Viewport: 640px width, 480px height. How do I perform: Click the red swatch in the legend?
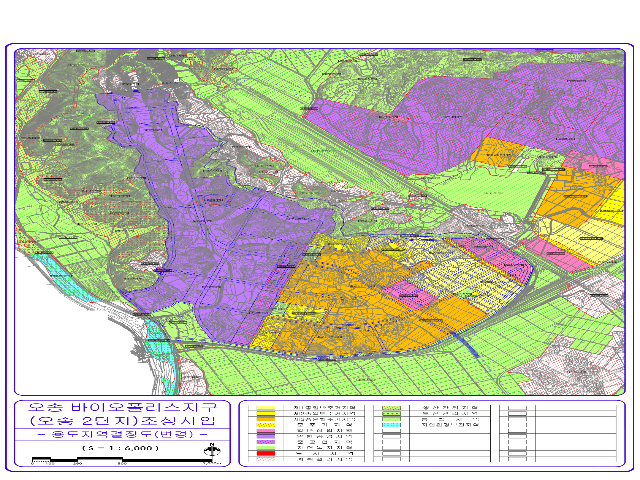(x=266, y=453)
